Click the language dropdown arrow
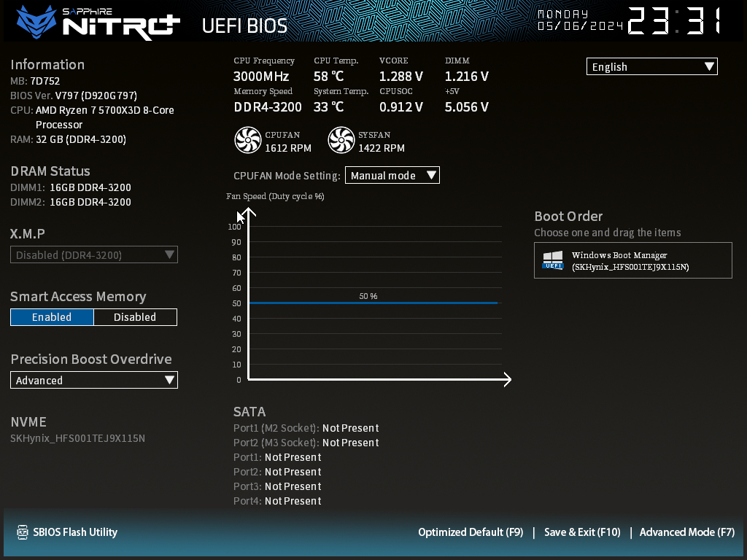747x560 pixels. point(709,66)
